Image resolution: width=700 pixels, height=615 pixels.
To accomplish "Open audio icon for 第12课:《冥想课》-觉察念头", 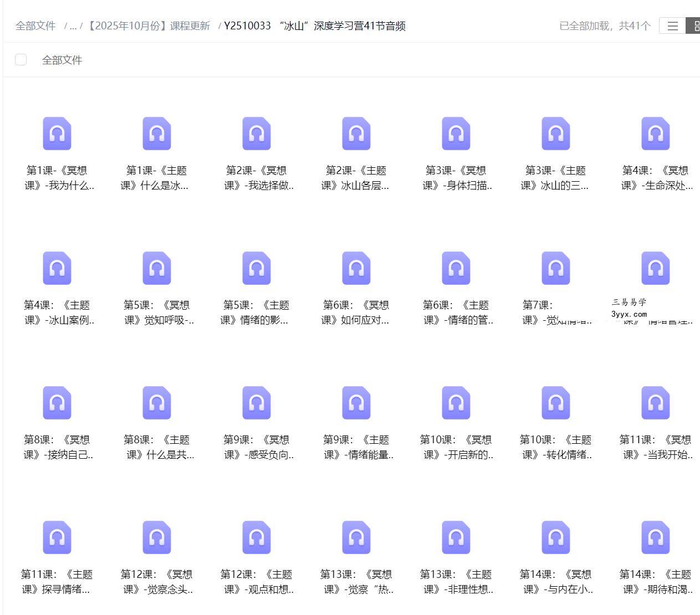I will click(x=157, y=537).
